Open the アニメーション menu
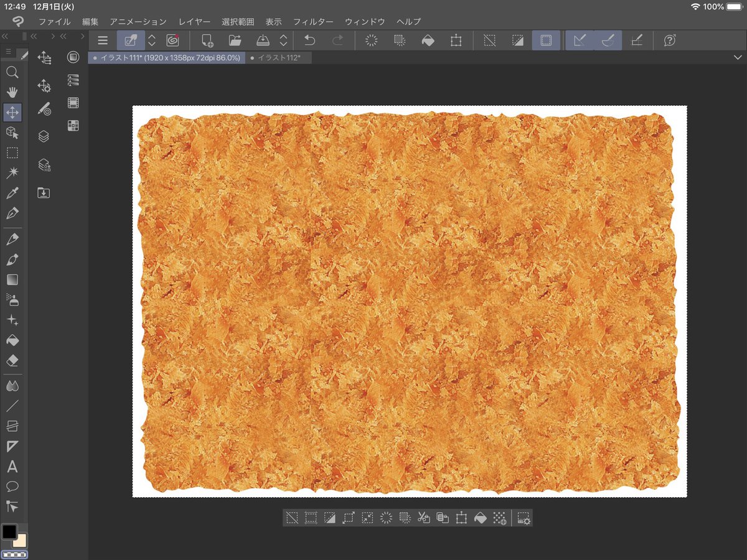747x560 pixels. pos(138,22)
